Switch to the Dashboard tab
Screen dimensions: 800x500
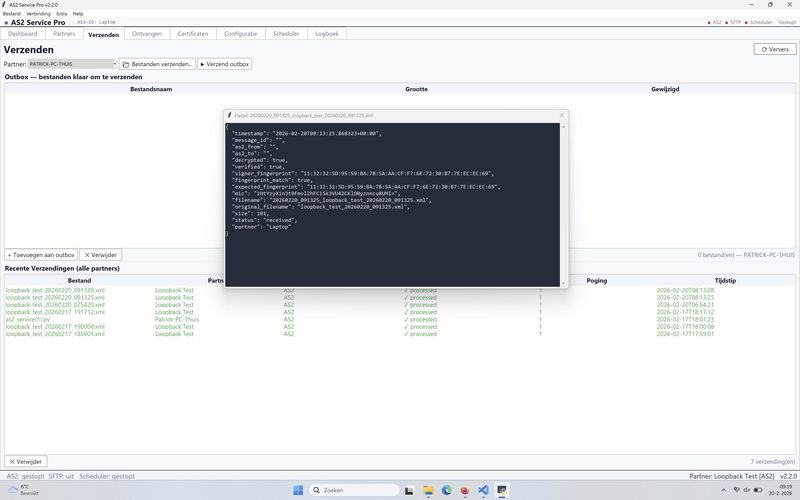(22, 34)
